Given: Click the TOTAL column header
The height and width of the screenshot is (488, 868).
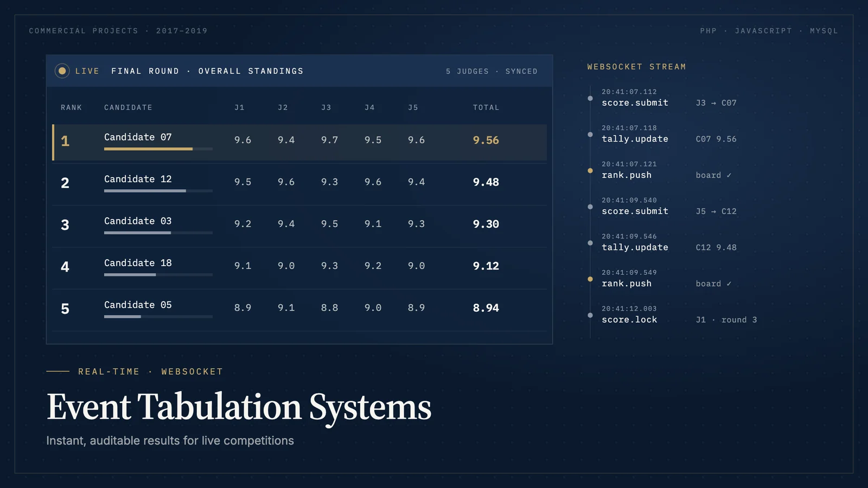Looking at the screenshot, I should pyautogui.click(x=486, y=107).
